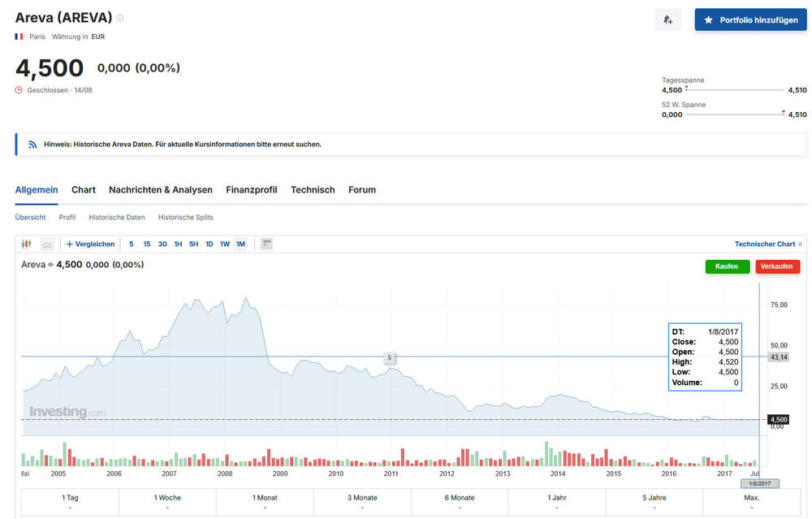Select the 1D interval

coord(209,244)
